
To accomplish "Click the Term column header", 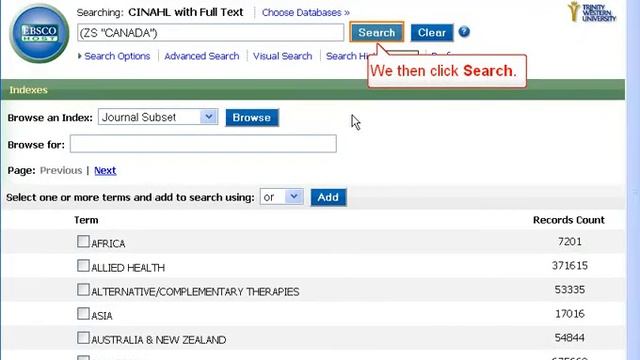I will point(86,220).
